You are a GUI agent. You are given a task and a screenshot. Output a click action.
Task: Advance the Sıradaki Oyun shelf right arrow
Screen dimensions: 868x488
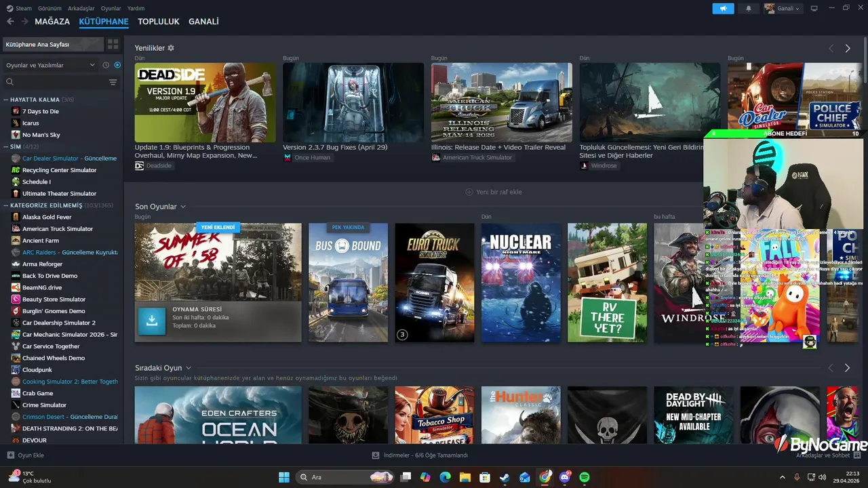(847, 367)
